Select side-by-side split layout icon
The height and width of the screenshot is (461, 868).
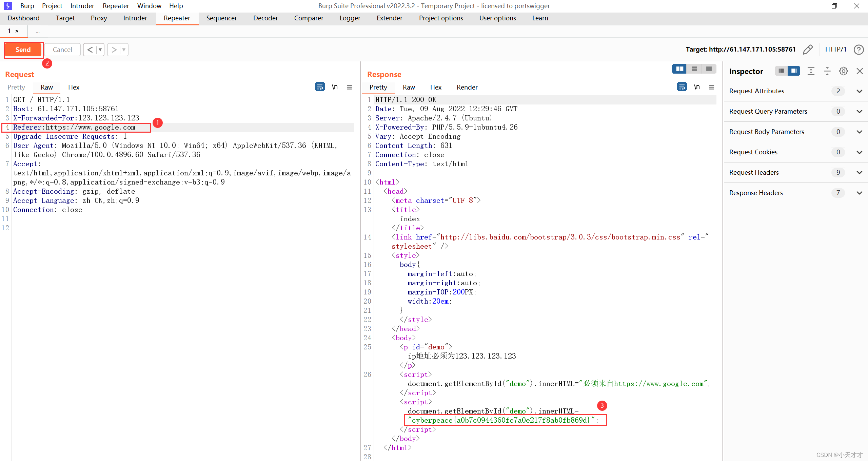679,69
